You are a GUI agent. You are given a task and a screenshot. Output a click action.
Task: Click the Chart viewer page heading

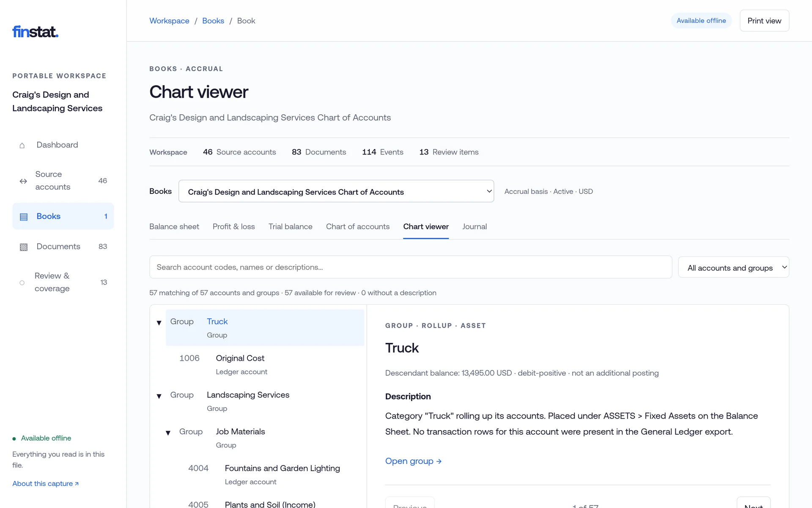[x=199, y=92]
